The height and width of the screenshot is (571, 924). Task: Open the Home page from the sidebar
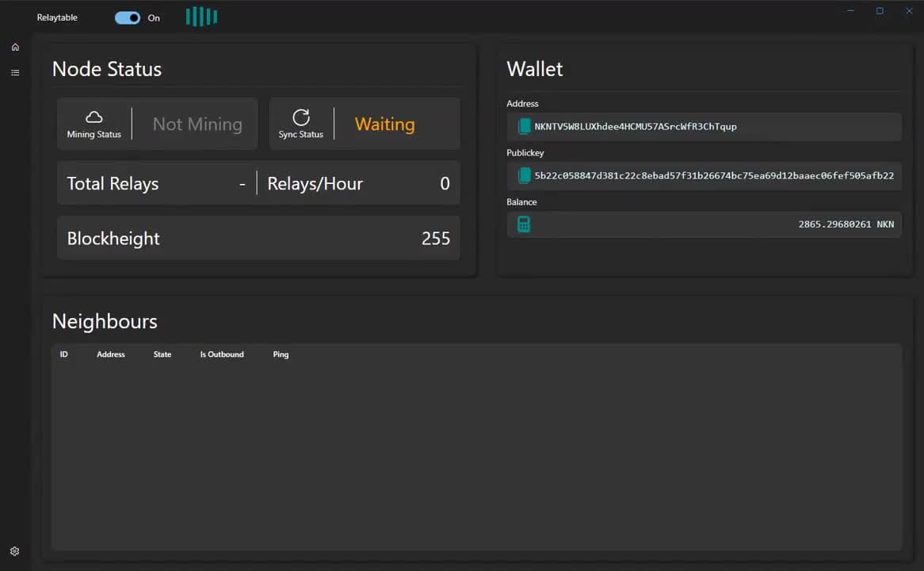(14, 47)
